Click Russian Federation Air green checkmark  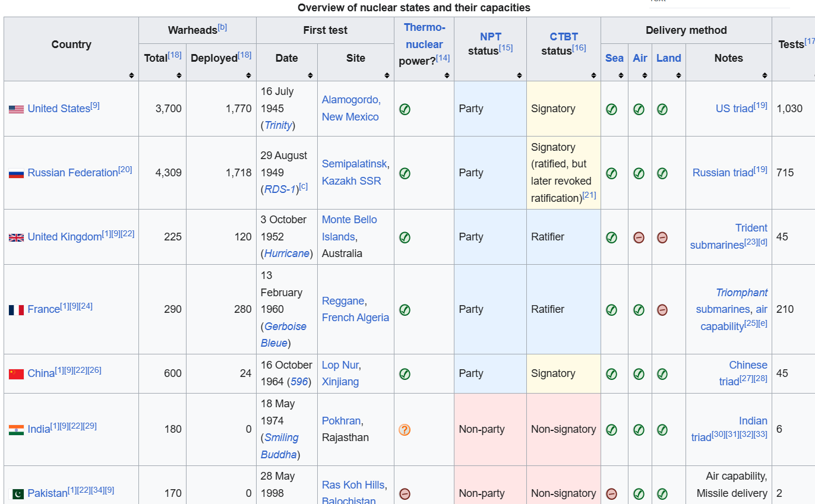639,173
